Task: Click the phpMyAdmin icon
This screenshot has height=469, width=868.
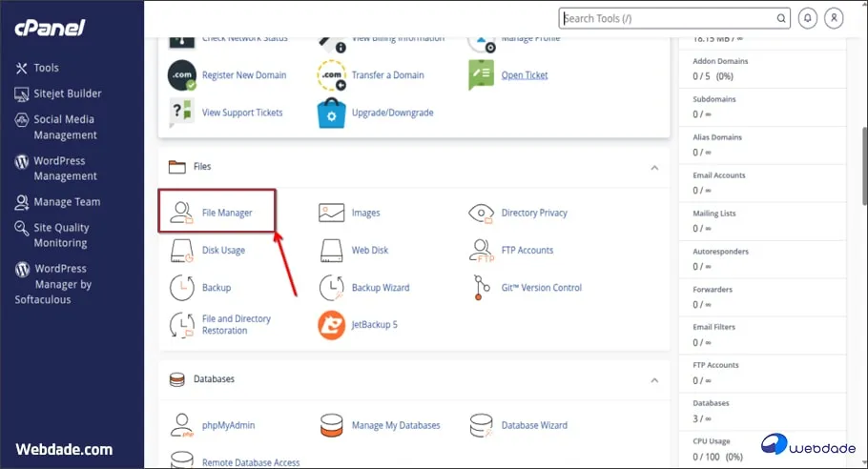Action: (181, 425)
